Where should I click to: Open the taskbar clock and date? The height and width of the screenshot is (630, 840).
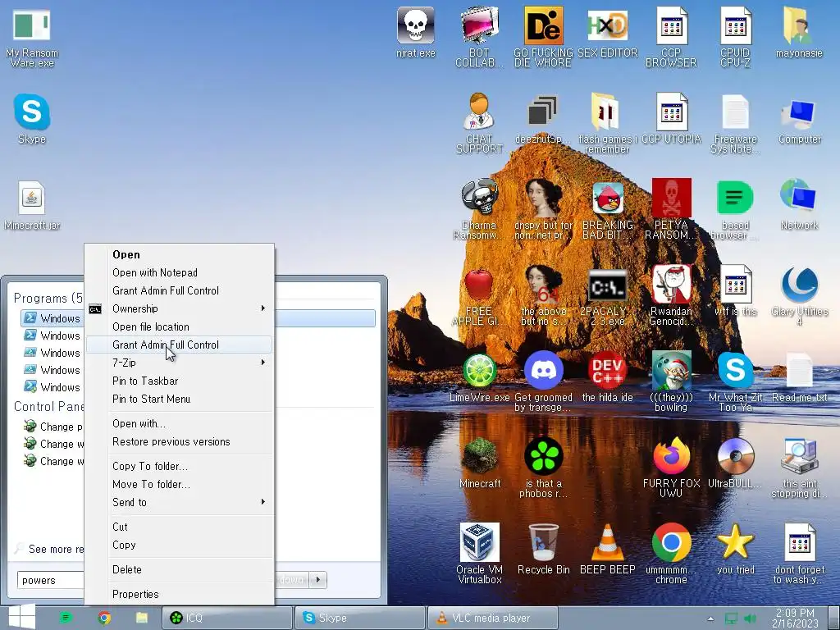pyautogui.click(x=796, y=619)
